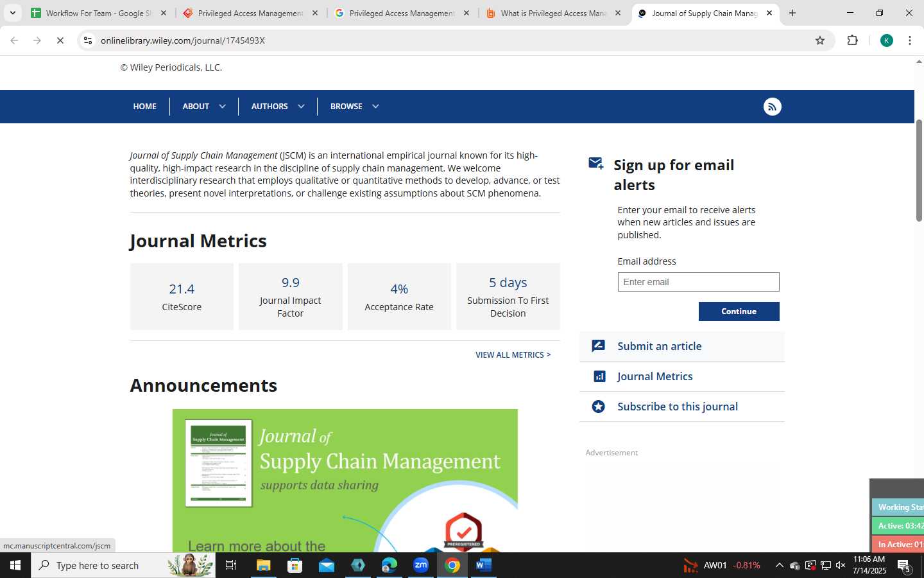Image resolution: width=924 pixels, height=578 pixels.
Task: Open Microsoft Edge from the taskbar
Action: click(x=389, y=565)
